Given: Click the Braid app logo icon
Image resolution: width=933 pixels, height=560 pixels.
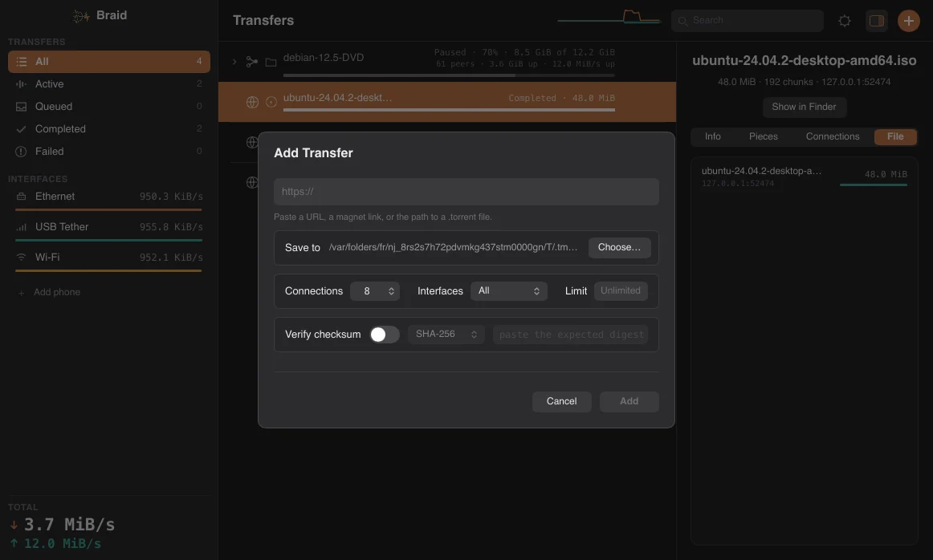Looking at the screenshot, I should click(x=81, y=16).
